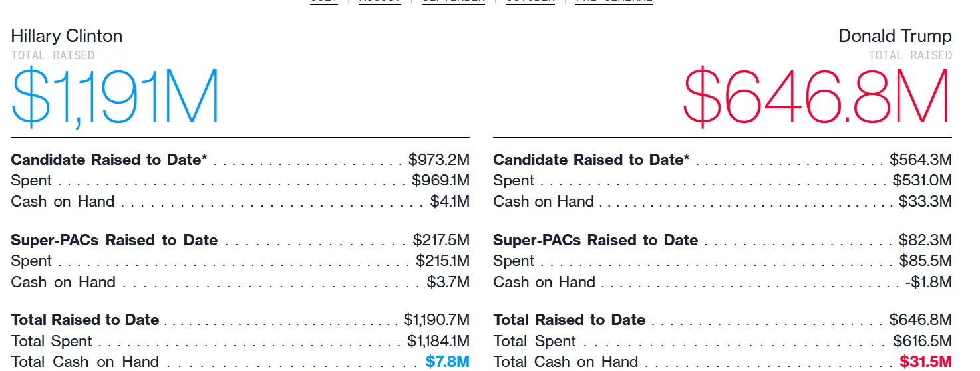980x371 pixels.
Task: Click Clinton's blue $7.8M total cash
Action: pyautogui.click(x=448, y=362)
